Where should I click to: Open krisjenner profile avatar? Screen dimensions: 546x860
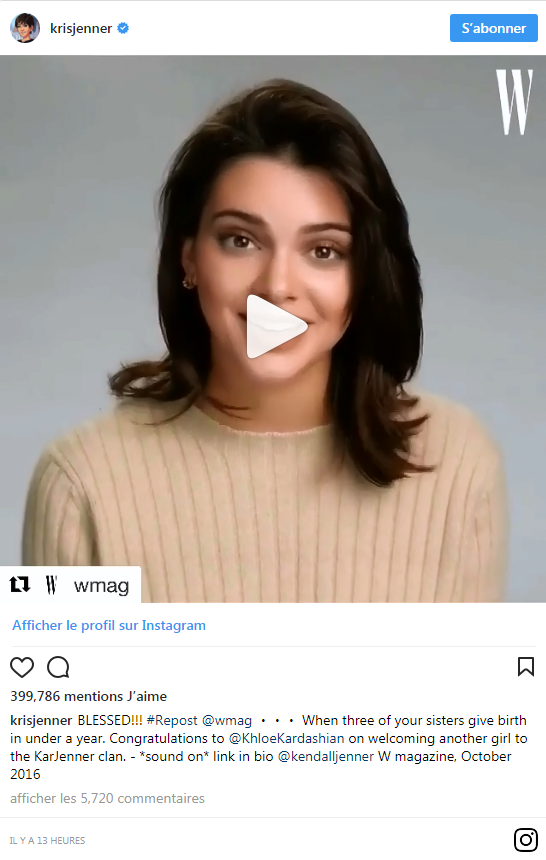click(25, 28)
